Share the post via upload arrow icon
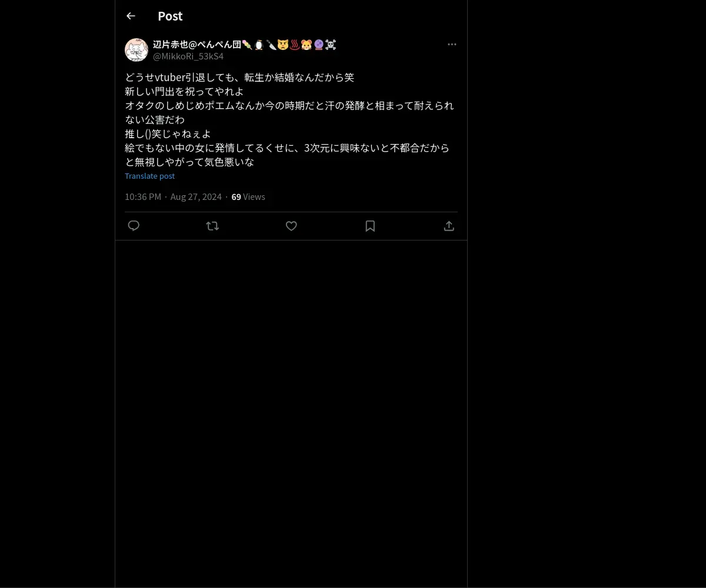Image resolution: width=706 pixels, height=588 pixels. coord(449,226)
